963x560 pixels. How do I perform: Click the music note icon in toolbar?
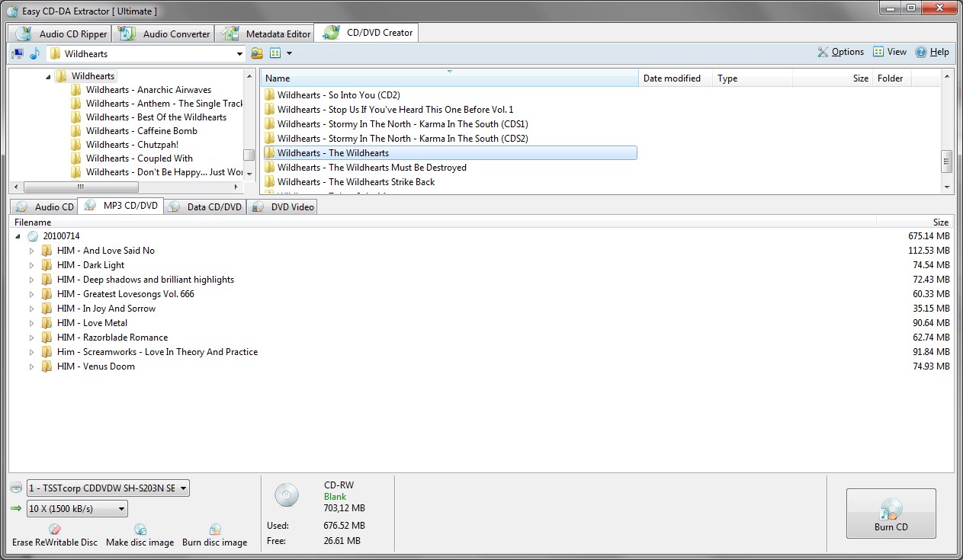coord(34,53)
